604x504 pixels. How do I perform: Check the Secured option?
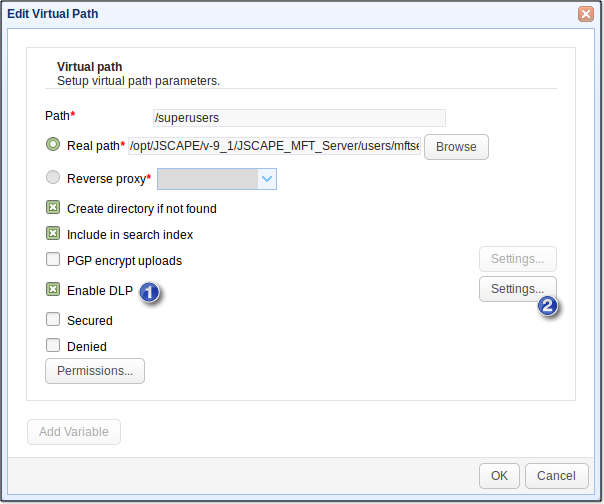(x=53, y=320)
